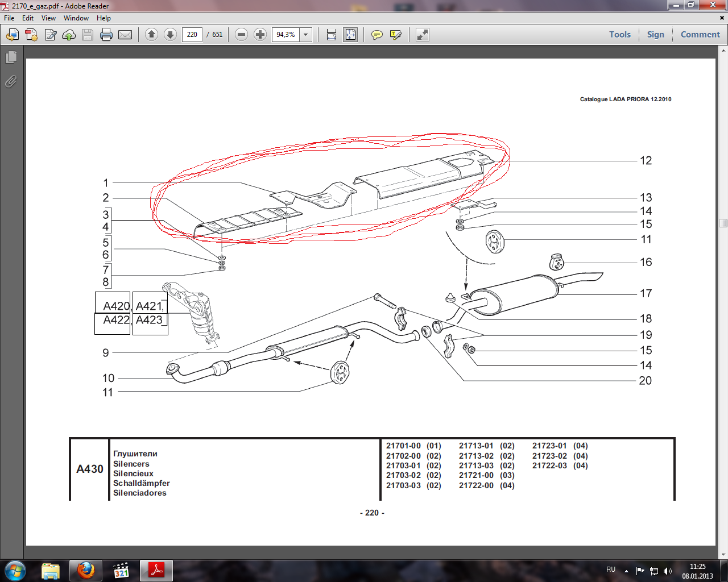The width and height of the screenshot is (728, 582).
Task: Click "Catalogue LADA PRIORA 12.2010" header text
Action: tap(626, 99)
